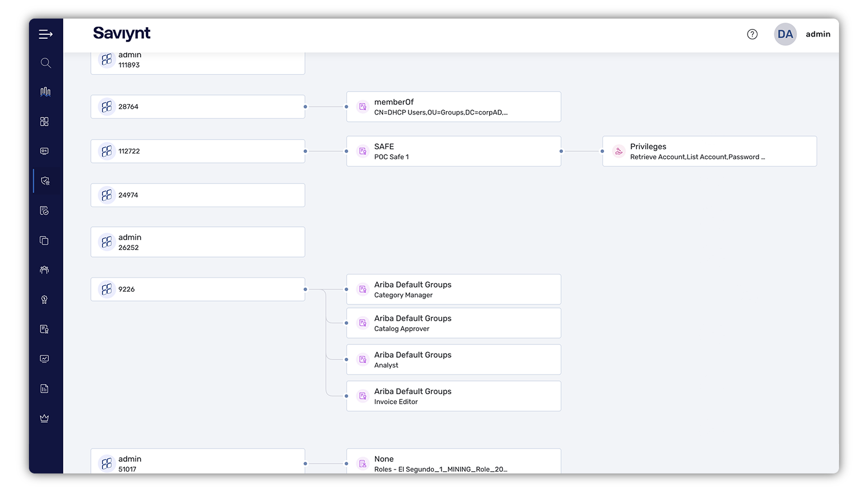Image resolution: width=868 pixels, height=492 pixels.
Task: Select the memberOf DHCP Users node
Action: click(453, 107)
